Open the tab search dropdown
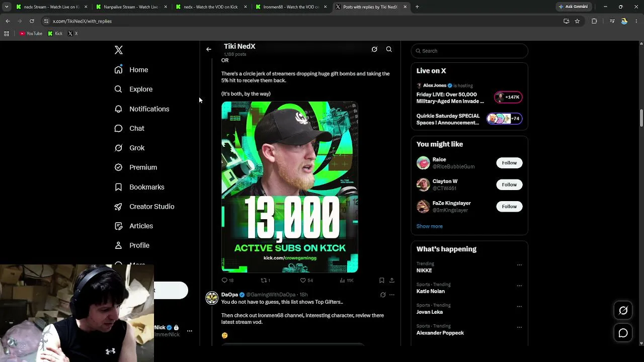Screen dimensions: 644x362 coord(7,7)
